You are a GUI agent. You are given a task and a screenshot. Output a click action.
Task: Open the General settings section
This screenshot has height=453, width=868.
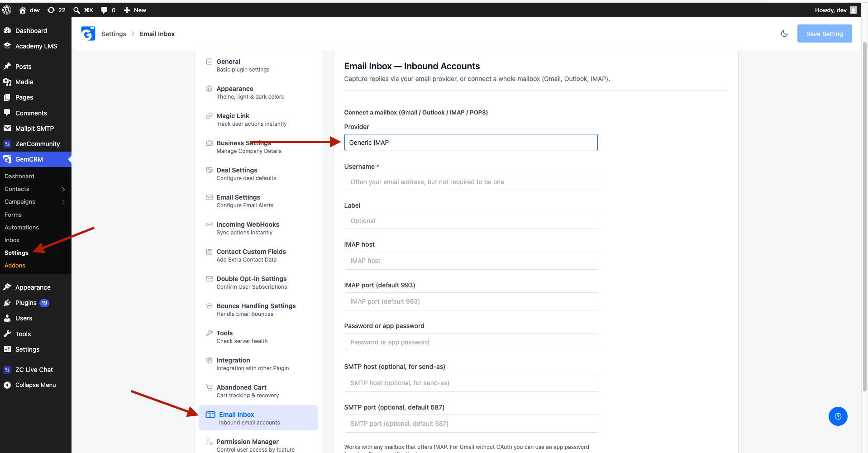tap(258, 66)
